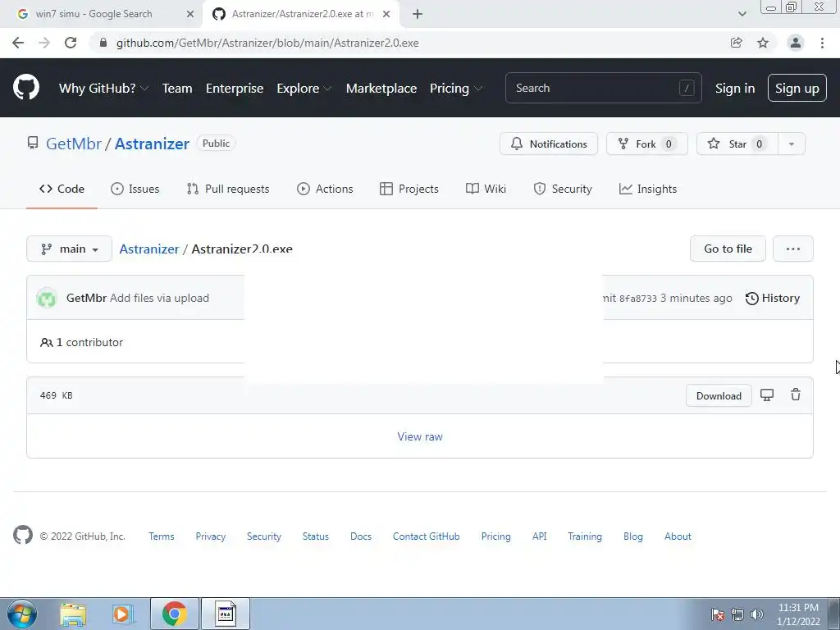Screen dimensions: 840x630
Task: Open Contact GitHub footer link
Action: point(426,536)
